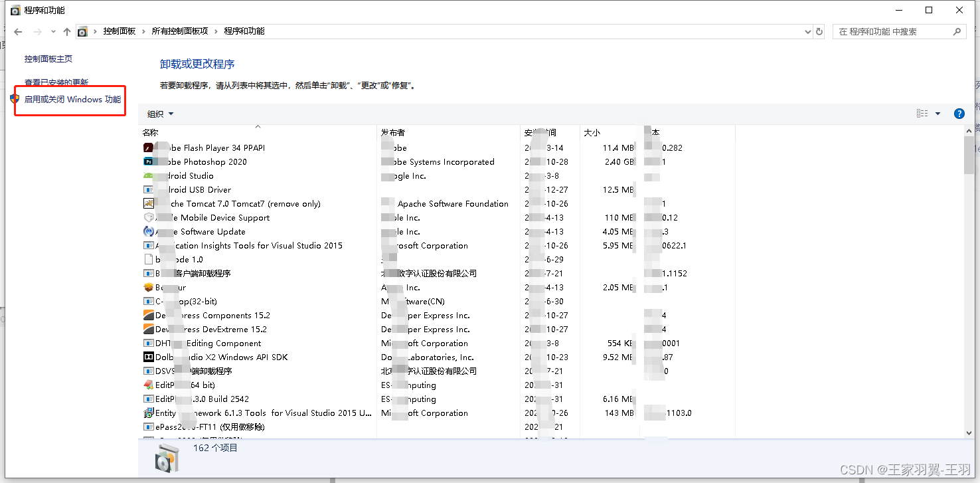Open help with the blue question mark
The height and width of the screenshot is (483, 980).
click(959, 114)
